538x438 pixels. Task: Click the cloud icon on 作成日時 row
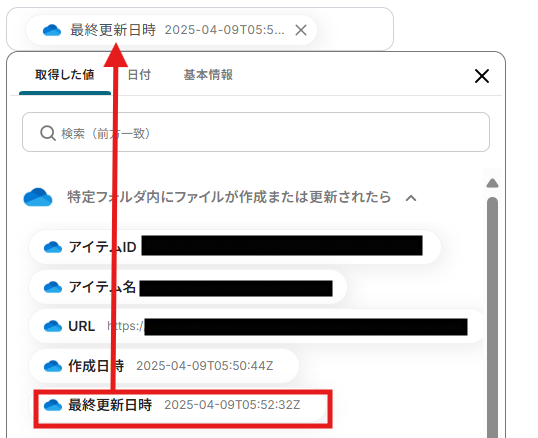53,366
